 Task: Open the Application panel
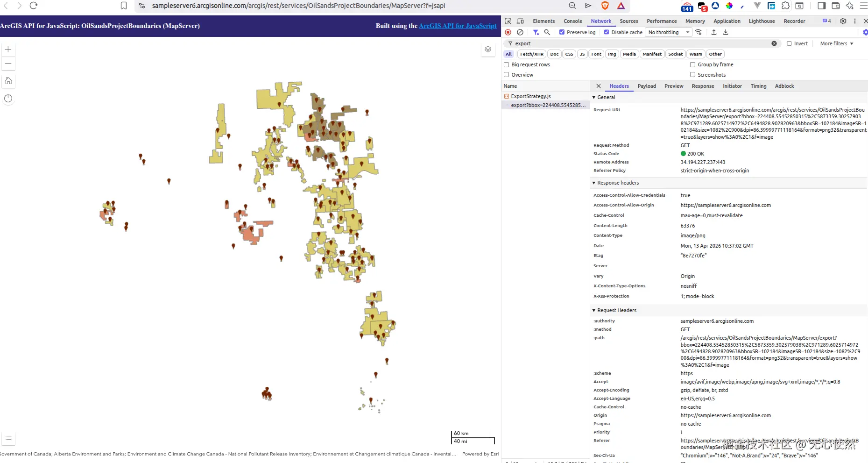727,21
